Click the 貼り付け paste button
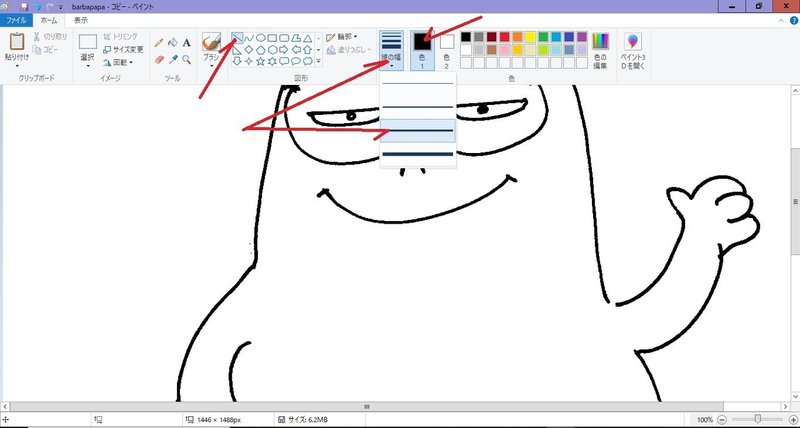Viewport: 800px width, 428px height. coord(17,46)
